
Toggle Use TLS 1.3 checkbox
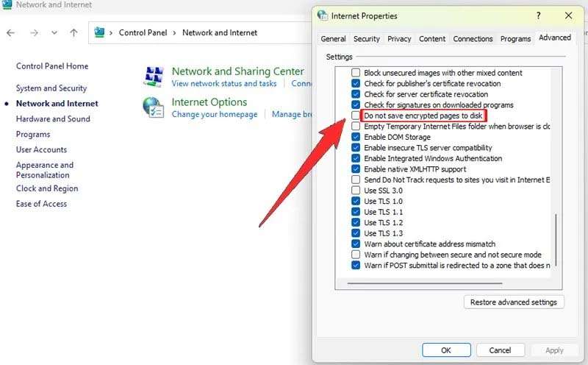click(x=356, y=233)
